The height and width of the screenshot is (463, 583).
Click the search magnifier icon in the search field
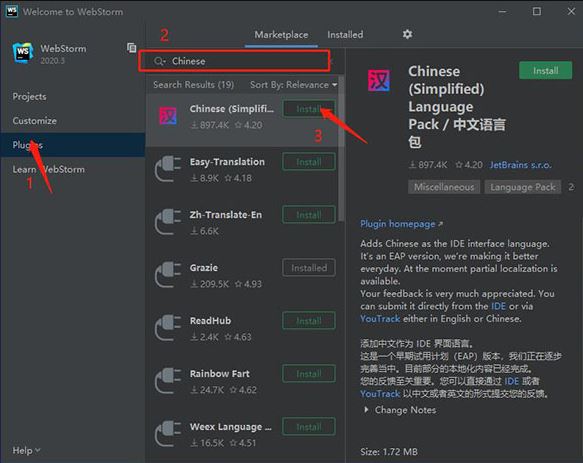[x=160, y=61]
